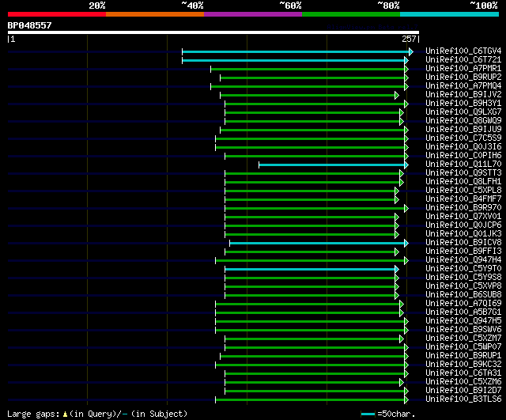506x420 pixels.
Task: Select the UniRef100_Q7XV01 label
Action: click(463, 217)
